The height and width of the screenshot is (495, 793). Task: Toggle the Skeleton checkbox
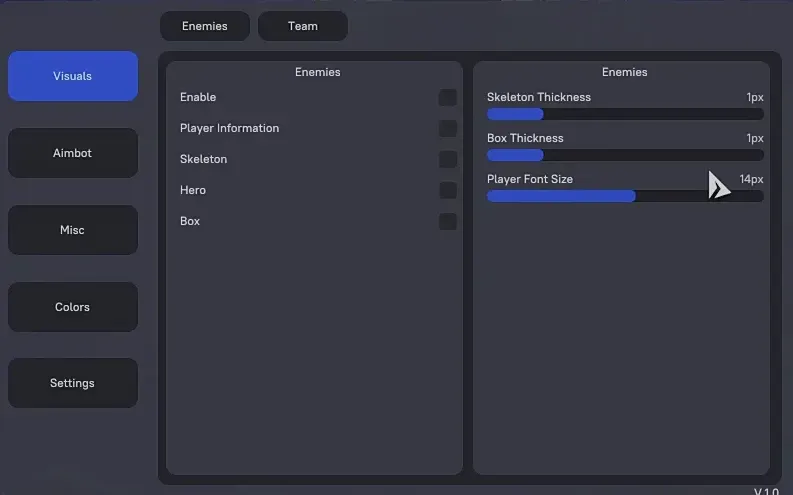447,159
